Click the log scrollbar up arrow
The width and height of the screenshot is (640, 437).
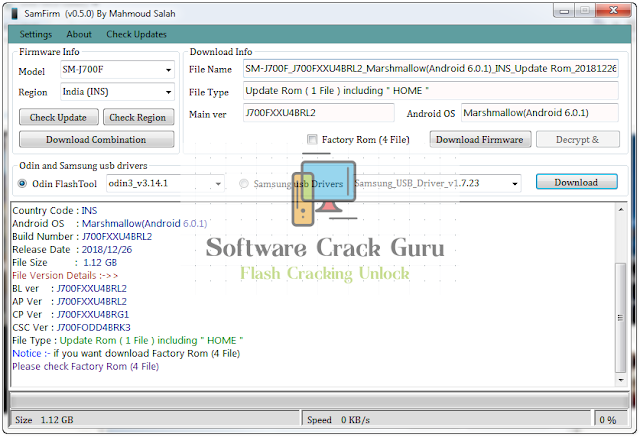tap(621, 210)
